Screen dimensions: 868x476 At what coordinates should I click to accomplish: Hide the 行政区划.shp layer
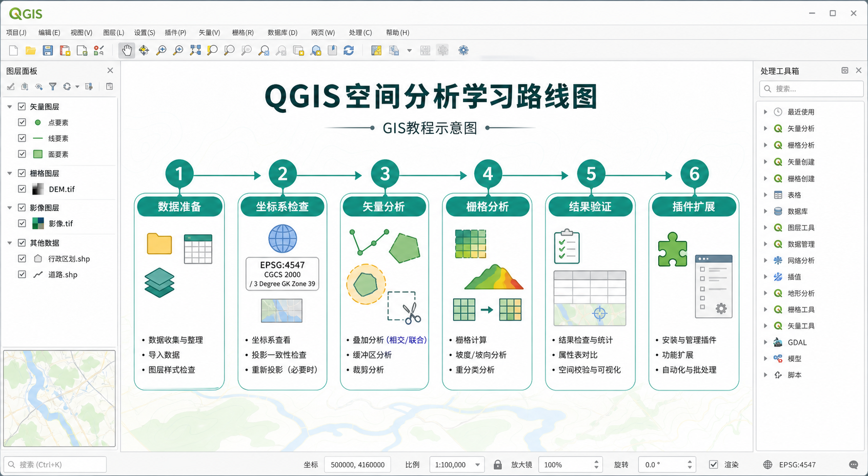point(22,259)
